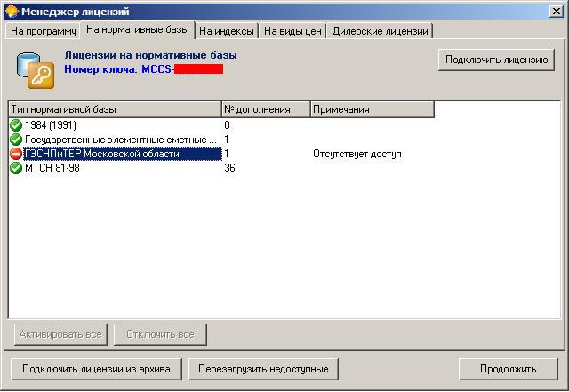
Task: Click the Лицензии на нормативные базы heading
Action: [x=150, y=55]
